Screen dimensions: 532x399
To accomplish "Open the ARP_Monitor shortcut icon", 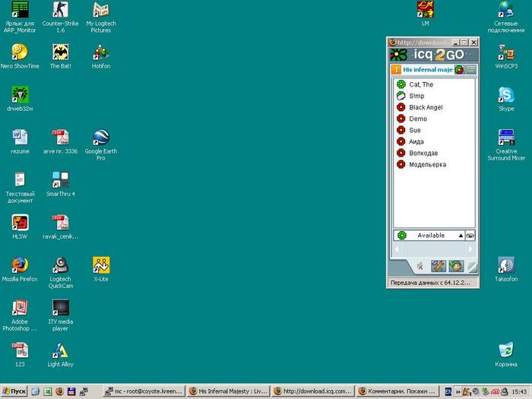I will pos(20,9).
